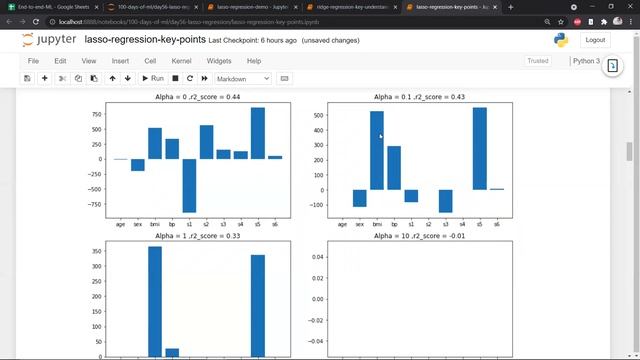The image size is (640, 360).
Task: Open the extensions puzzle icon
Action: (604, 22)
